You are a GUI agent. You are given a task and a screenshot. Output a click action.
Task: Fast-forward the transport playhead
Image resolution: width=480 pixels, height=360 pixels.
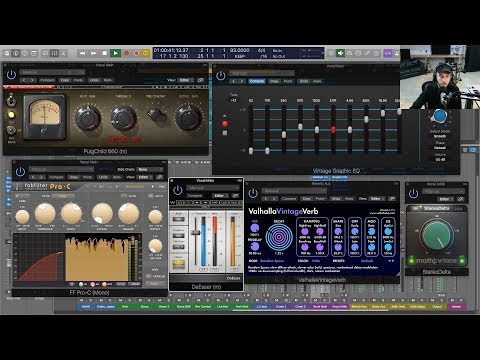point(94,53)
